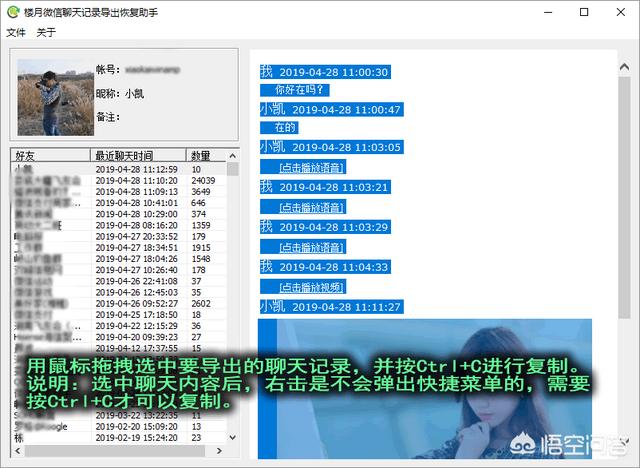Minimize the application window

pos(548,12)
